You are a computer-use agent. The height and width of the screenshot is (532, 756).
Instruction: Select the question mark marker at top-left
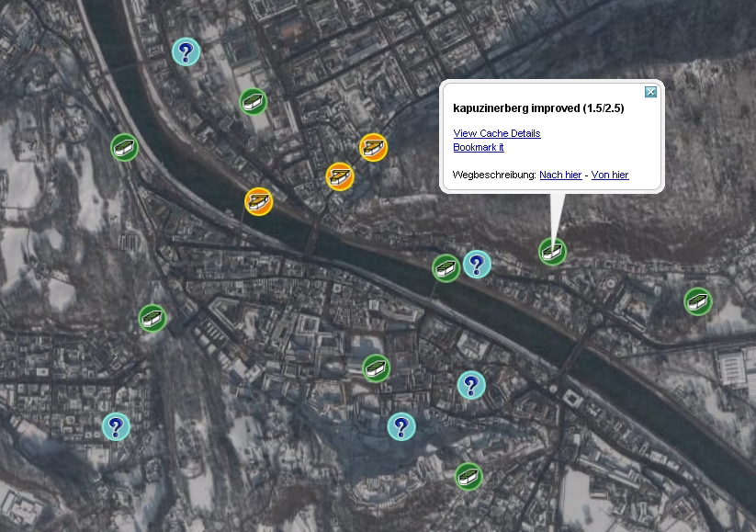tap(186, 51)
